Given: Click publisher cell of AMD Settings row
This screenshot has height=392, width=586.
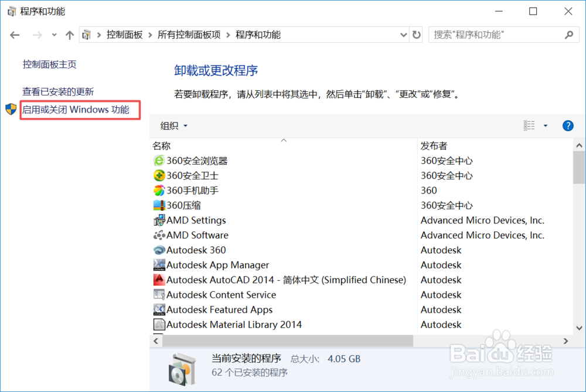Looking at the screenshot, I should (x=482, y=220).
